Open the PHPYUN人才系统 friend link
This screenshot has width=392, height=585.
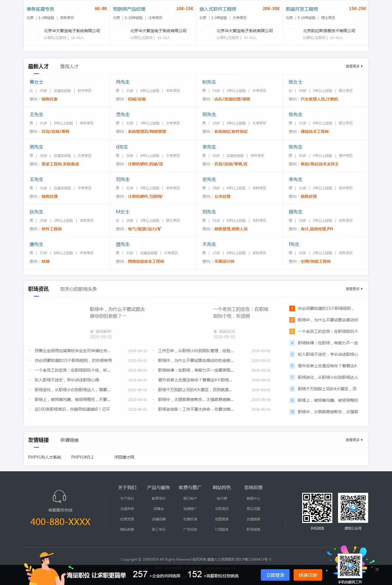pos(44,457)
